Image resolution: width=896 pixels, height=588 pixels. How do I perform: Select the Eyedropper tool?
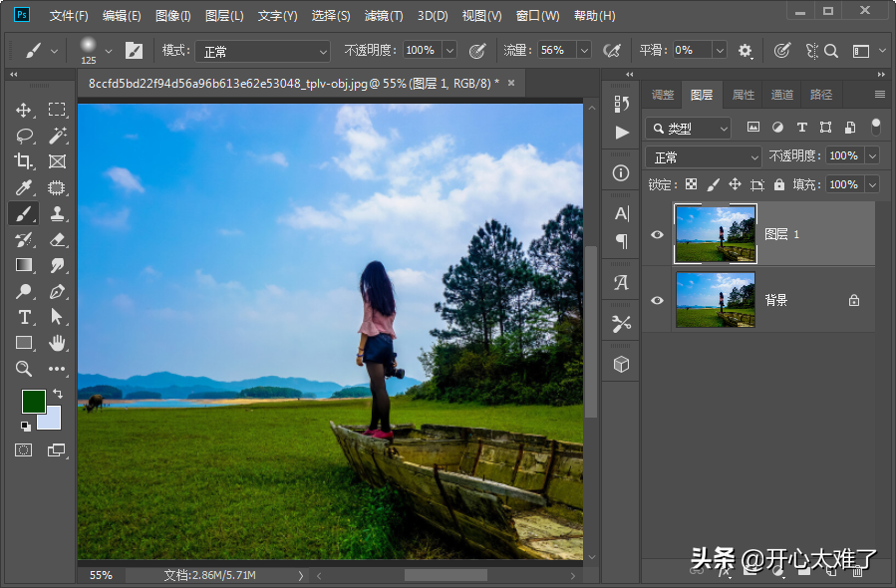coord(24,187)
